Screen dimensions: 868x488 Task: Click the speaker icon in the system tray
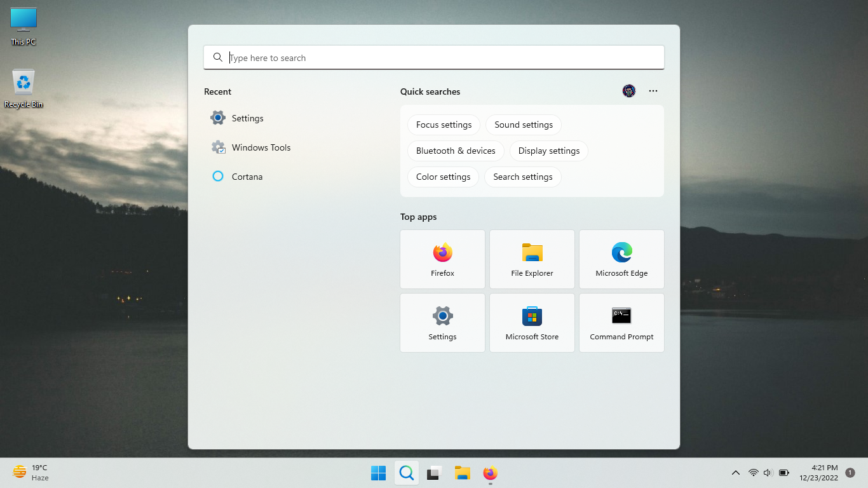pyautogui.click(x=767, y=473)
